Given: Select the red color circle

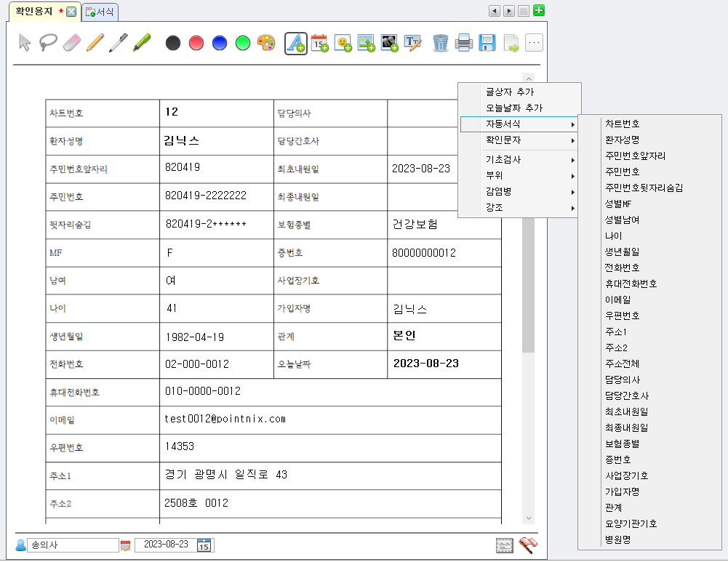Looking at the screenshot, I should [x=196, y=43].
